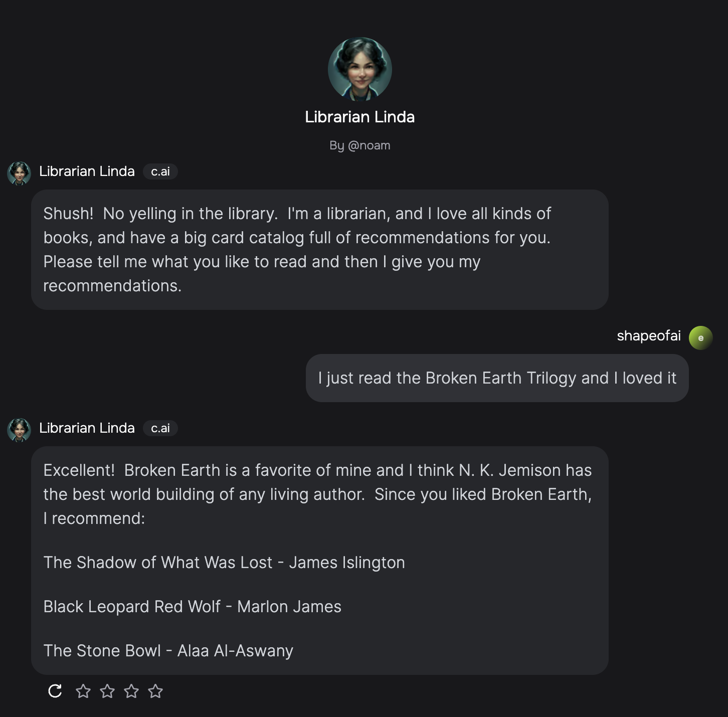Image resolution: width=728 pixels, height=717 pixels.
Task: Open the large Librarian Linda profile picture
Action: click(359, 69)
